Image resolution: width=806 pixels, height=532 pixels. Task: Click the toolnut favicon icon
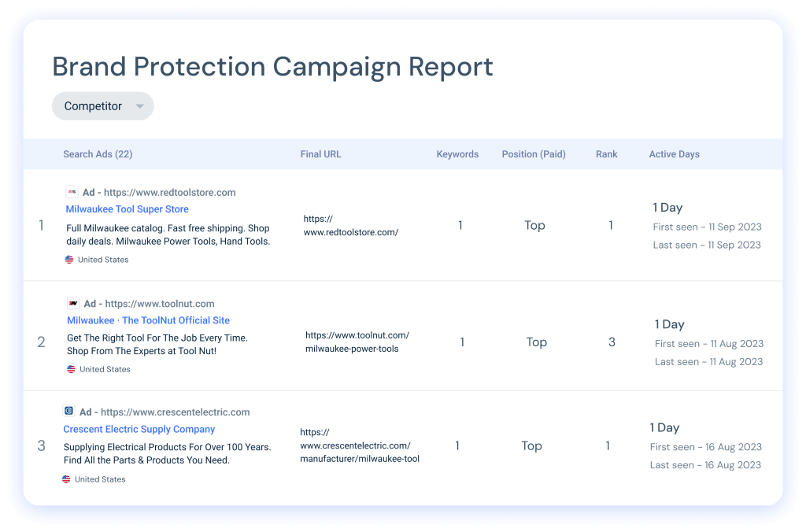tap(73, 303)
